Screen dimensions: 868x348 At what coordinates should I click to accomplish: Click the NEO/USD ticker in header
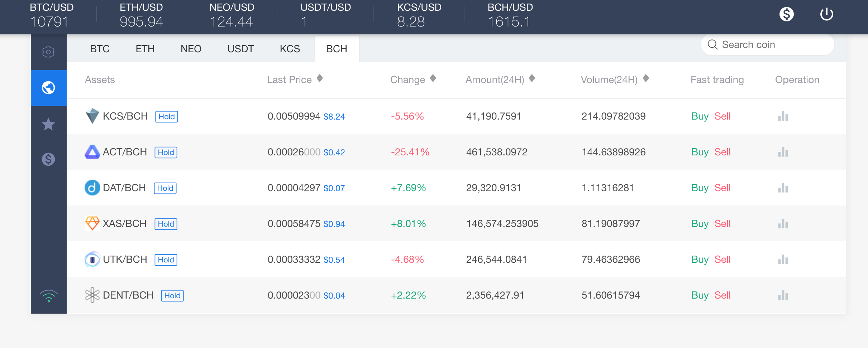232,15
